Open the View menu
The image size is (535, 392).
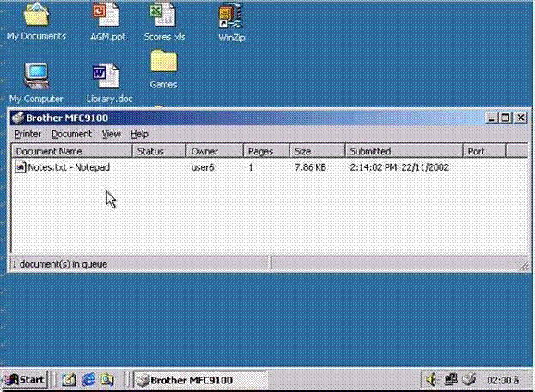click(x=112, y=134)
